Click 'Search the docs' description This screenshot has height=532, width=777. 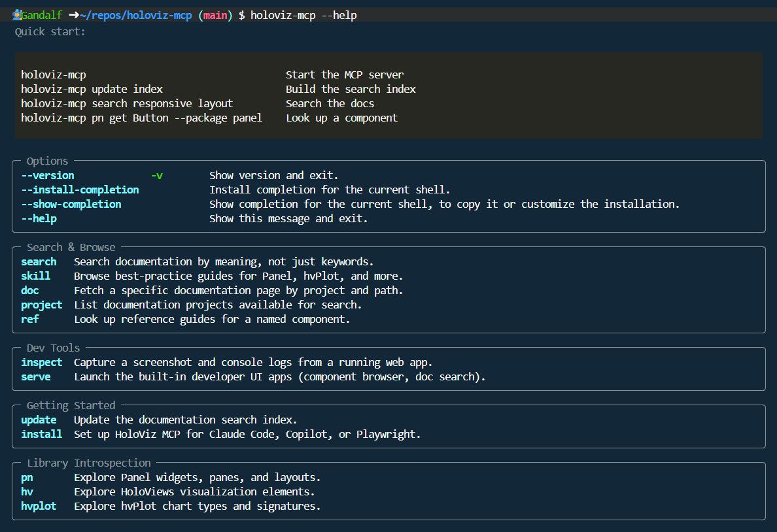[x=330, y=103]
